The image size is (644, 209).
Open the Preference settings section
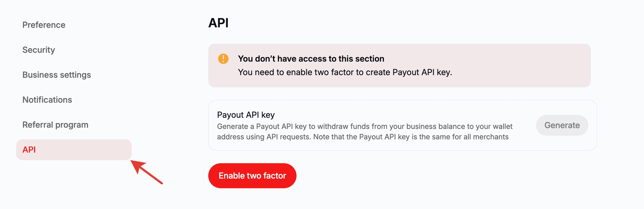pyautogui.click(x=44, y=25)
